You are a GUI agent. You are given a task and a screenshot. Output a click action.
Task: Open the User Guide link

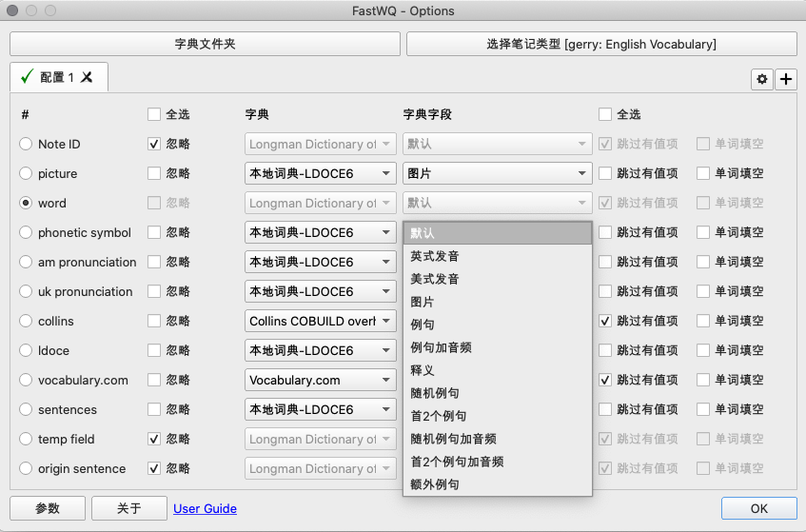tap(205, 509)
